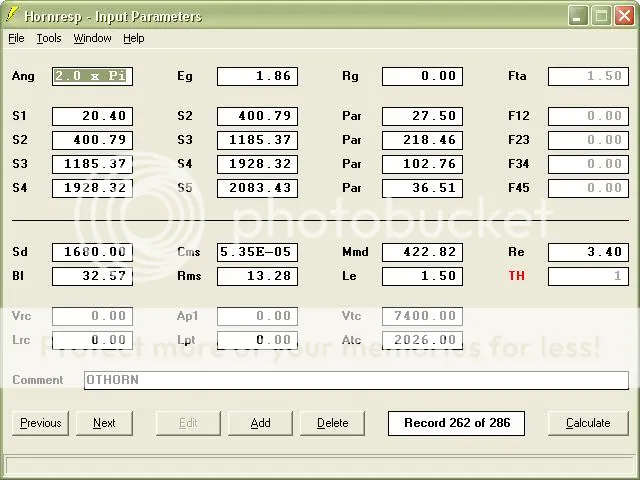Click the Comment field containing OTHORN
This screenshot has height=480, width=640.
(356, 380)
